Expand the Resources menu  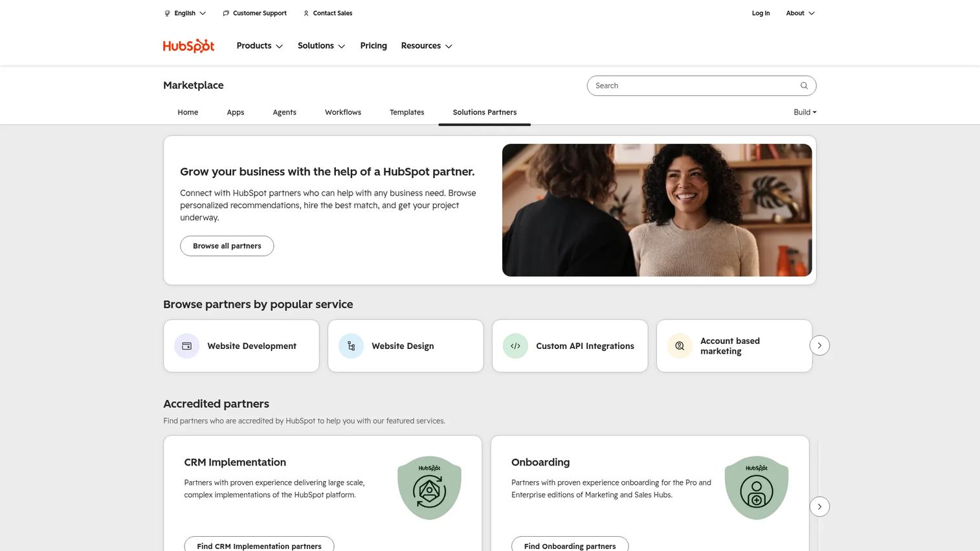[x=427, y=46]
